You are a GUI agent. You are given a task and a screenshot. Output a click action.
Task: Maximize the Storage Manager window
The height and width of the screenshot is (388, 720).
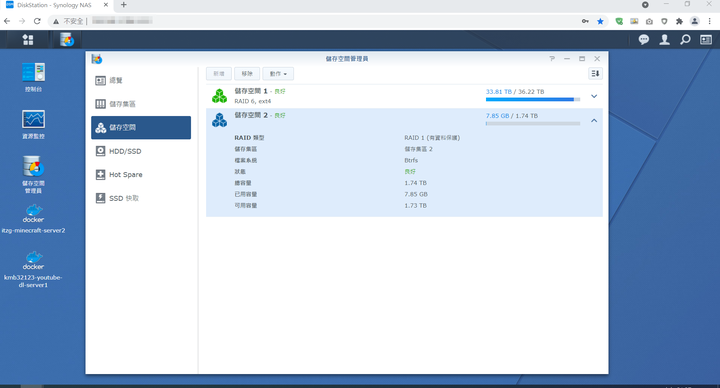[582, 59]
